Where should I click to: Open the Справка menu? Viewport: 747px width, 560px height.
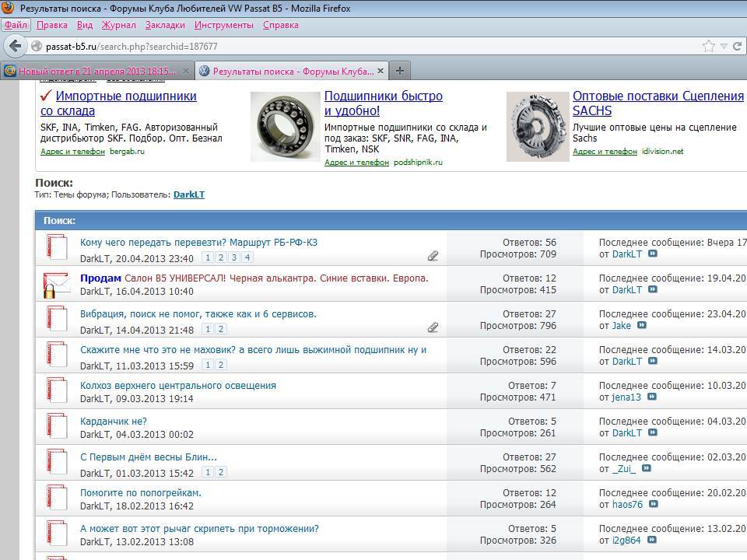point(281,25)
